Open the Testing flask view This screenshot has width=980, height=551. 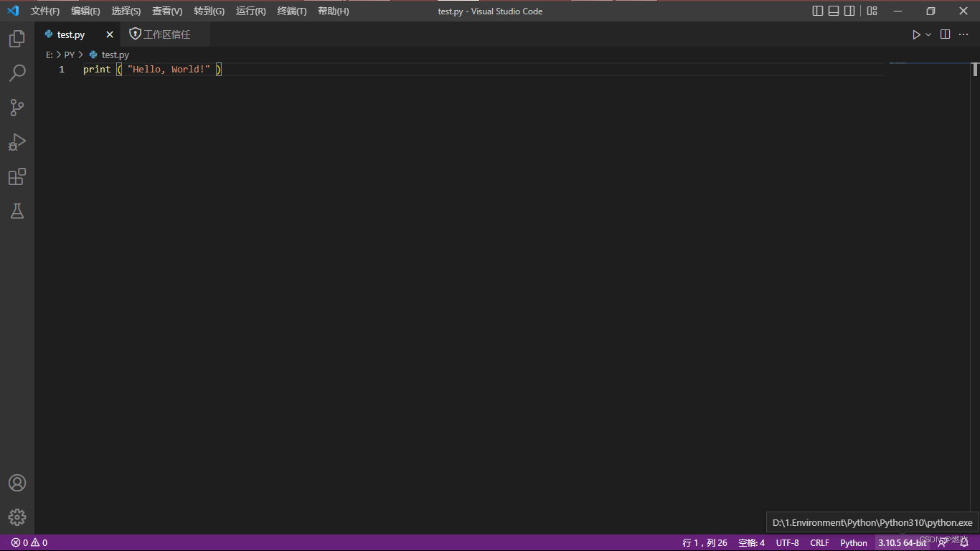[x=17, y=211]
